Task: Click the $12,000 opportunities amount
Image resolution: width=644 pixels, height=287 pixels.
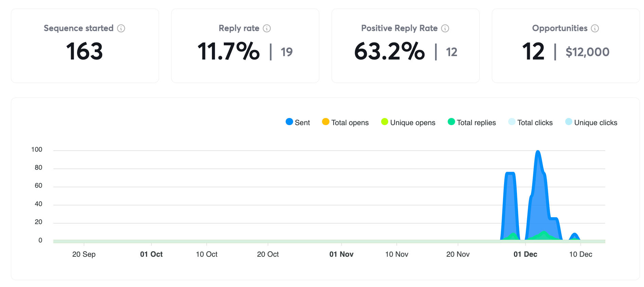Action: pyautogui.click(x=587, y=52)
